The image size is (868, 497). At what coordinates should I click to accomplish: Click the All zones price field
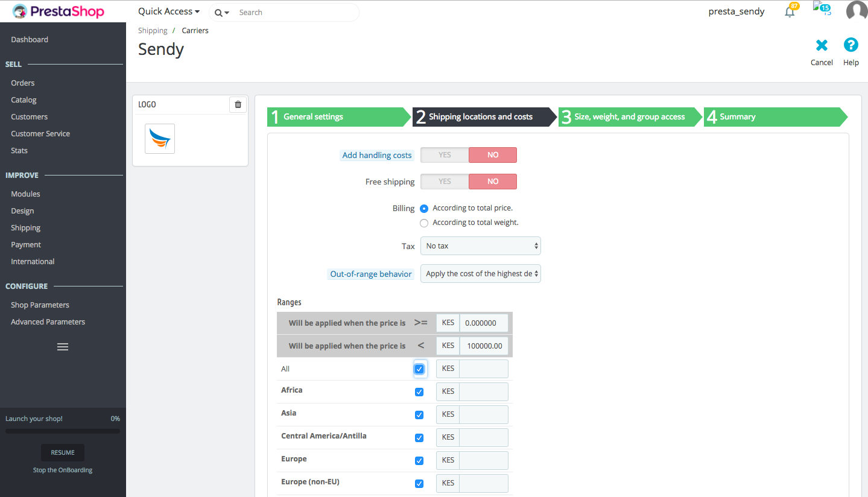pyautogui.click(x=484, y=369)
